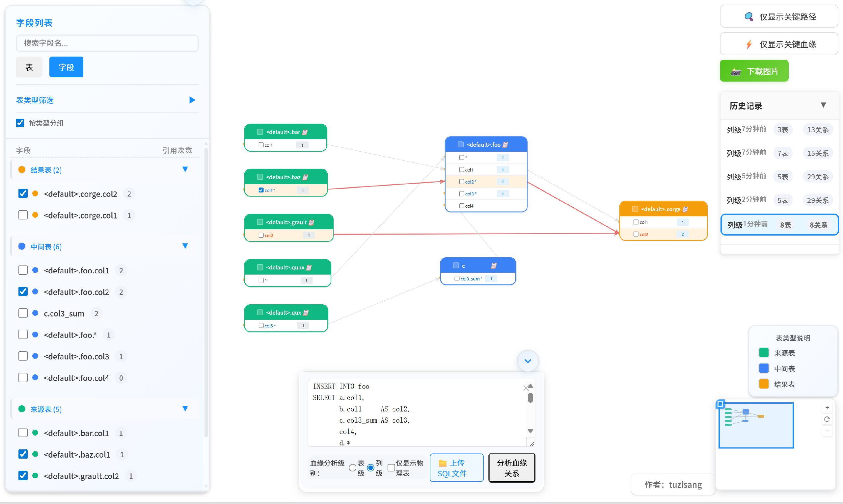Switch to the 表 tab

[29, 67]
